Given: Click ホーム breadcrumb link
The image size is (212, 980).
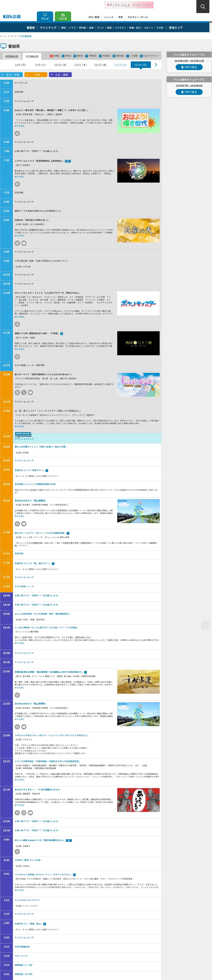Looking at the screenshot, I should (3, 36).
